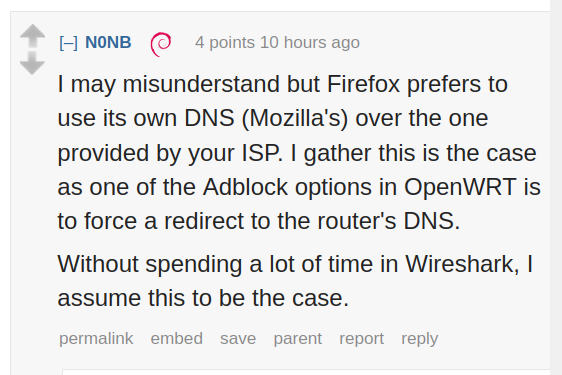Viewport: 562px width, 375px height.
Task: Click the vertical scrollbar on the right
Action: click(556, 188)
